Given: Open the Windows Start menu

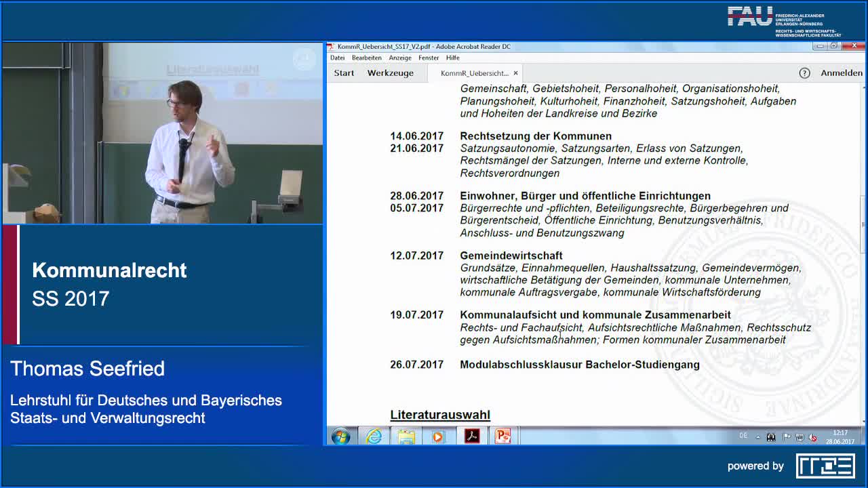Looking at the screenshot, I should coord(340,436).
